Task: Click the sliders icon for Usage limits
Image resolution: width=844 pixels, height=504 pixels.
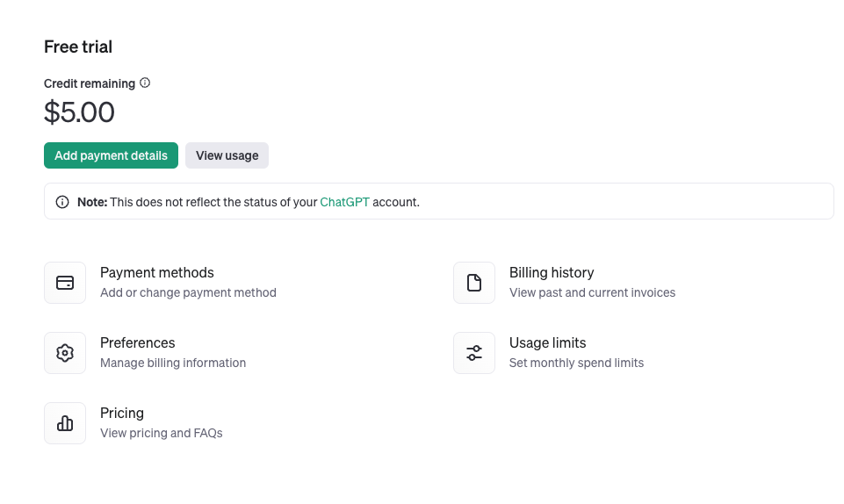Action: click(474, 353)
